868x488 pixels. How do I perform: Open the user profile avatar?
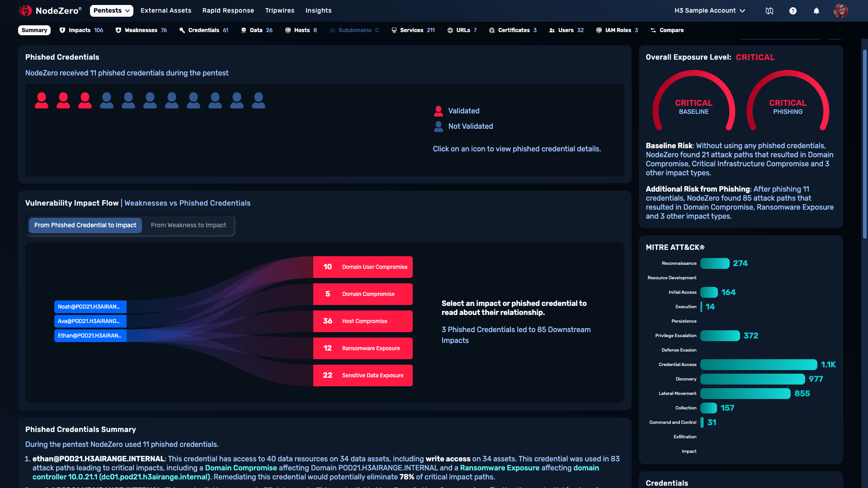click(841, 11)
